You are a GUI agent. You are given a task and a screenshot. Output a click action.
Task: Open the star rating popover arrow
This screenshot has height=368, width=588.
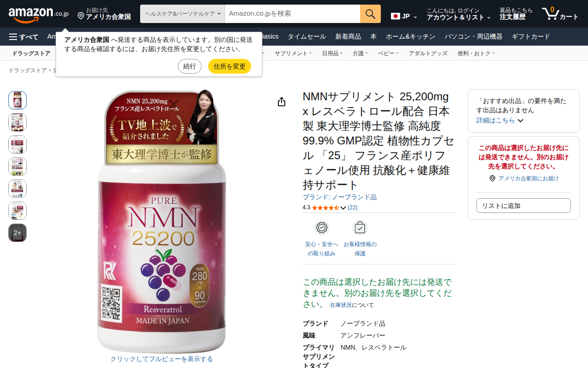click(x=343, y=208)
